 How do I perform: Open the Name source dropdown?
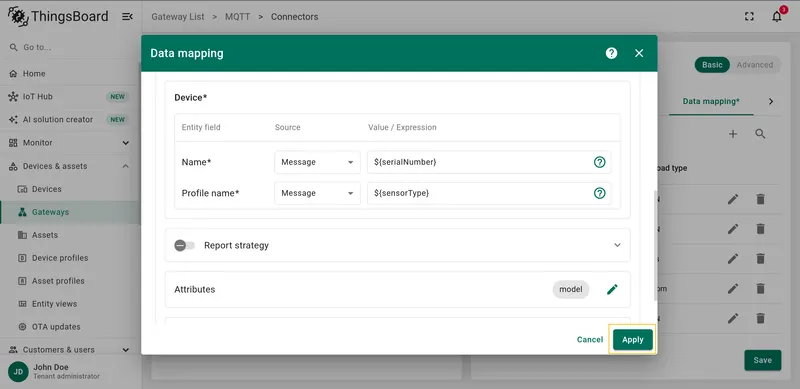coord(317,162)
